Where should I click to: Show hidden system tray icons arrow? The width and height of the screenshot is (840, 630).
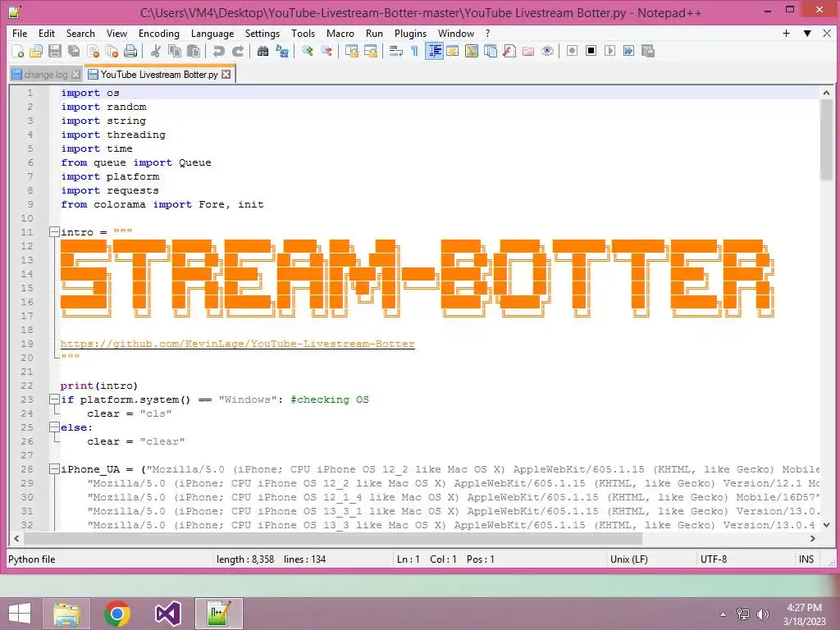pyautogui.click(x=723, y=614)
